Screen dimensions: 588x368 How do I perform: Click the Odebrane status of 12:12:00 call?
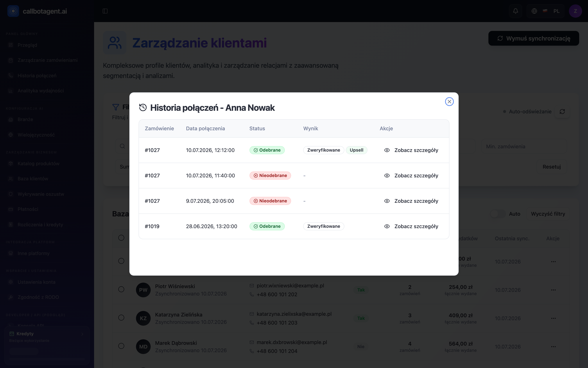click(x=267, y=150)
